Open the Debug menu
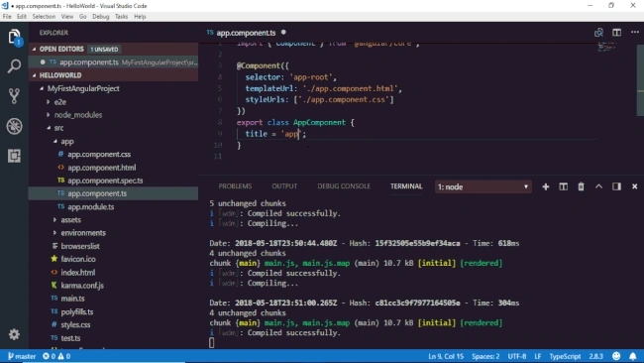This screenshot has width=644, height=363. pyautogui.click(x=101, y=17)
